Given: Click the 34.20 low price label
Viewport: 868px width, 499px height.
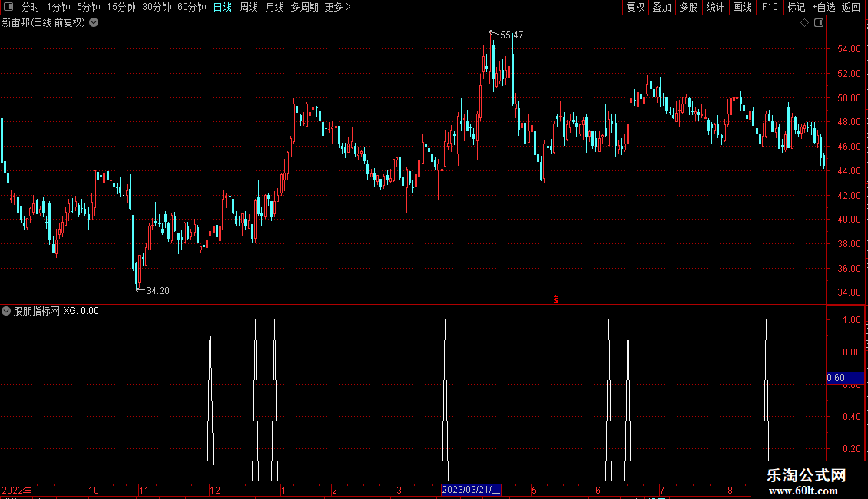Looking at the screenshot, I should click(157, 290).
